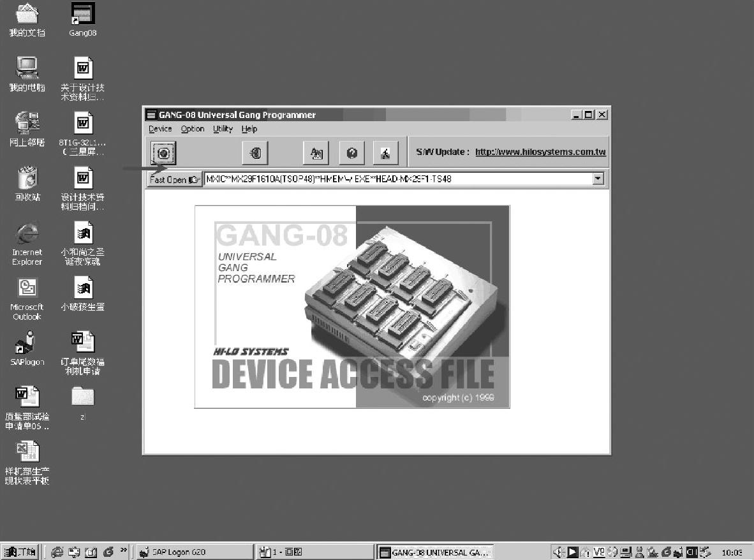Select the 小破孩生蛋 file icon
Viewport: 754px width, 560px height.
[82, 293]
